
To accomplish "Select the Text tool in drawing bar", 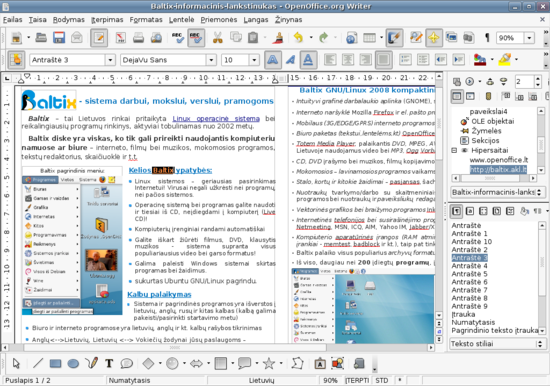I will (109, 363).
